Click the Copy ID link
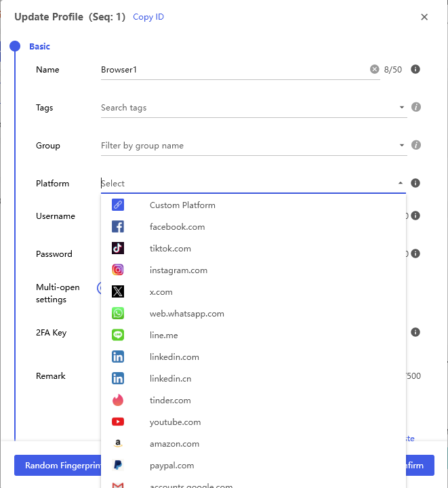 pos(148,17)
